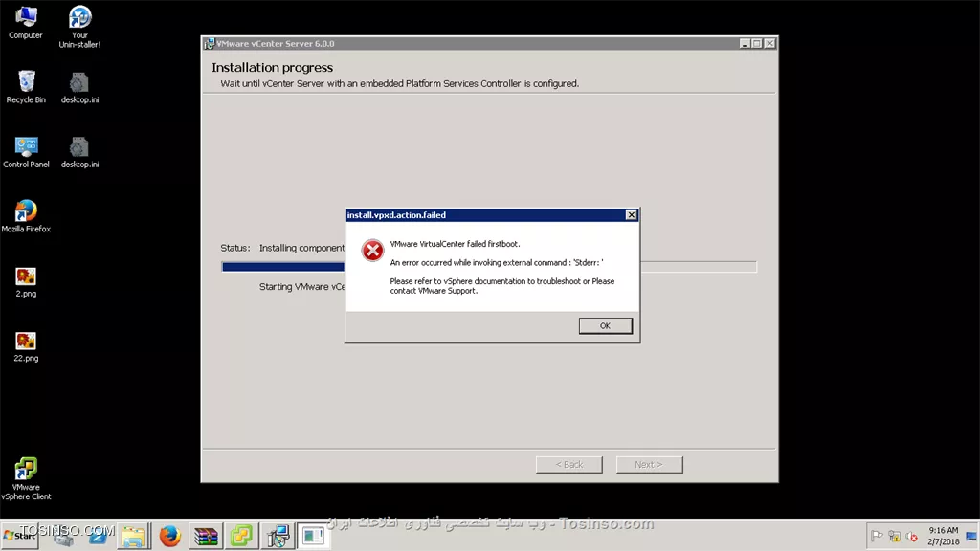Select the Mozilla Firefox desktop shortcut
Viewport: 980px width, 551px height.
point(26,217)
